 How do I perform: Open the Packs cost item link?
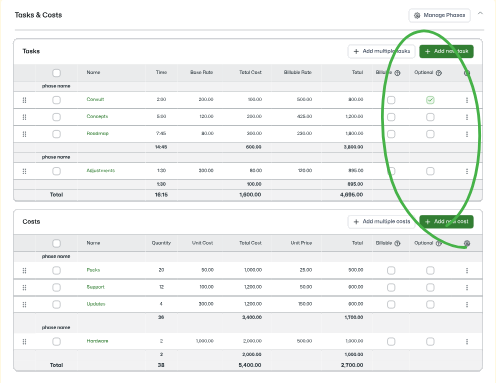pos(93,270)
